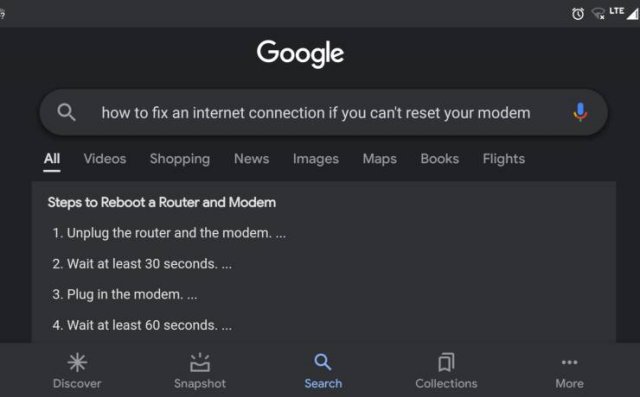This screenshot has height=397, width=640.
Task: Switch to the Maps tab
Action: pos(380,159)
